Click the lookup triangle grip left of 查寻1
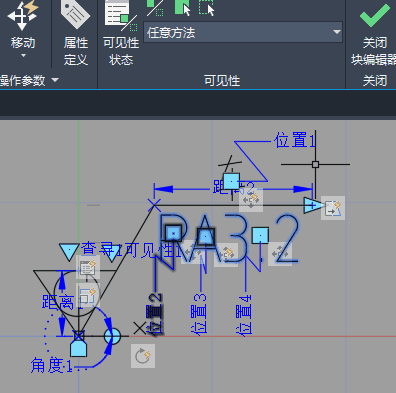The width and height of the screenshot is (396, 393). pyautogui.click(x=69, y=251)
